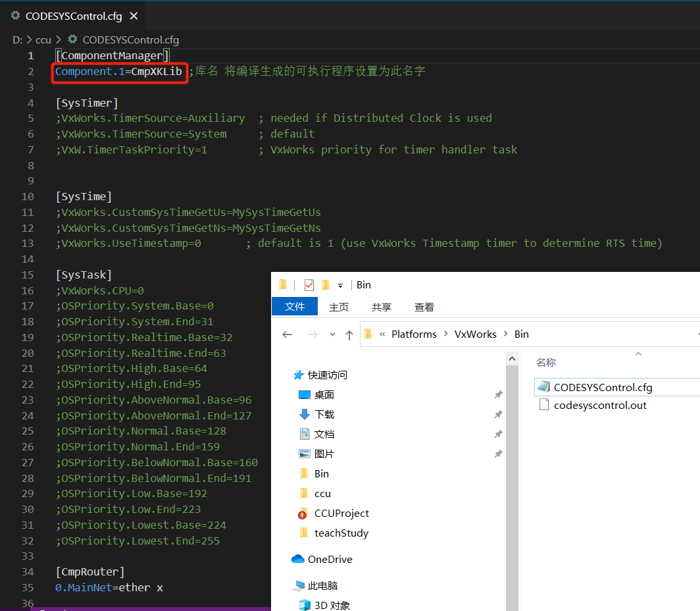Image resolution: width=700 pixels, height=611 pixels.
Task: Click Bin in the address path
Action: coord(522,334)
